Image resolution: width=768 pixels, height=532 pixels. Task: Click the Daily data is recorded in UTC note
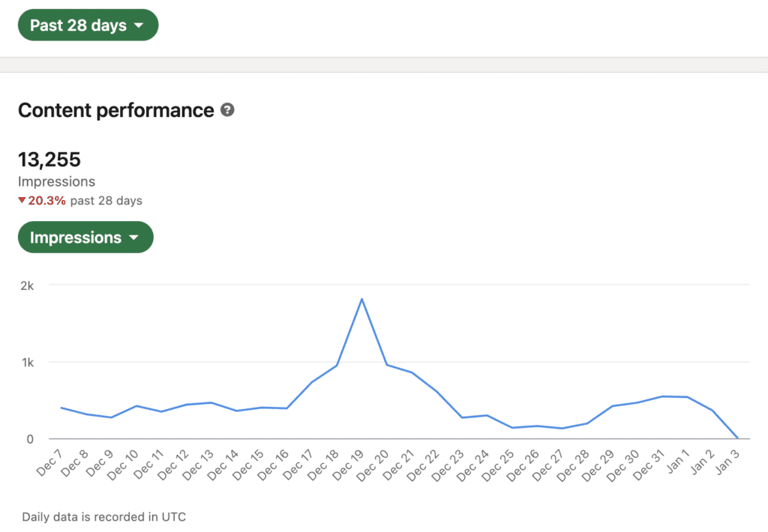point(103,517)
